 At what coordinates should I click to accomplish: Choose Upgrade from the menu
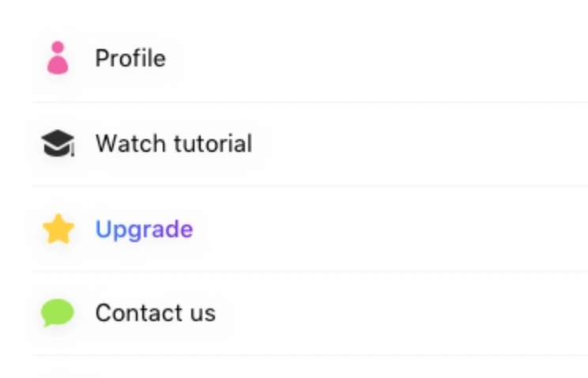pyautogui.click(x=144, y=229)
